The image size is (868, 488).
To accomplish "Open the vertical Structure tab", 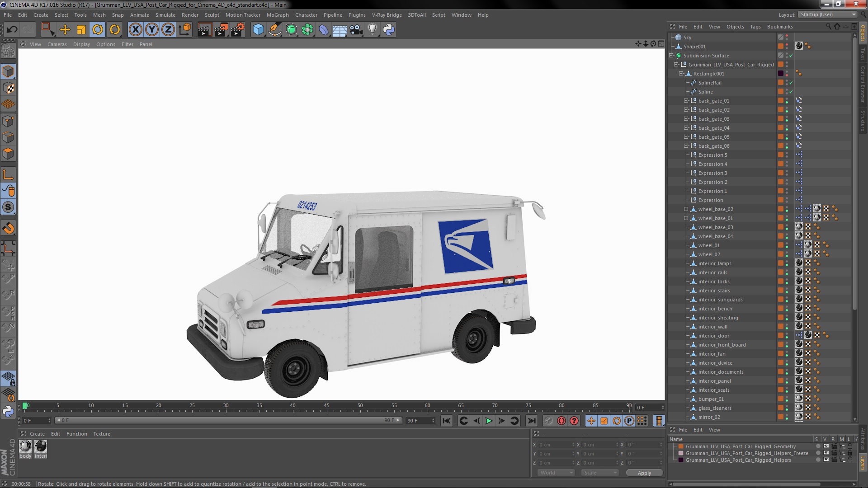I will point(863,121).
